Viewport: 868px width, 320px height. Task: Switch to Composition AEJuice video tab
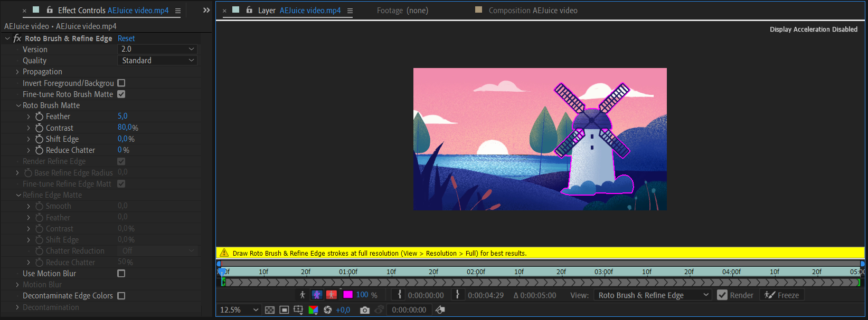tap(533, 10)
